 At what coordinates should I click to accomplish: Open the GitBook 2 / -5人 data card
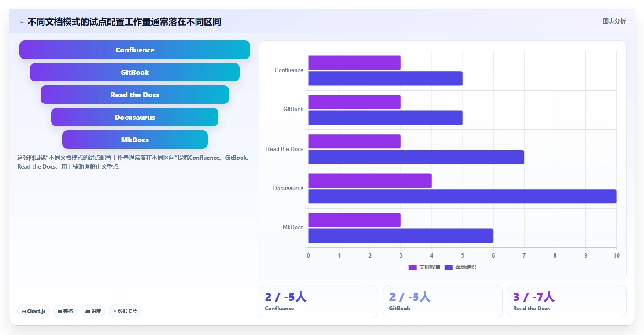pyautogui.click(x=442, y=301)
